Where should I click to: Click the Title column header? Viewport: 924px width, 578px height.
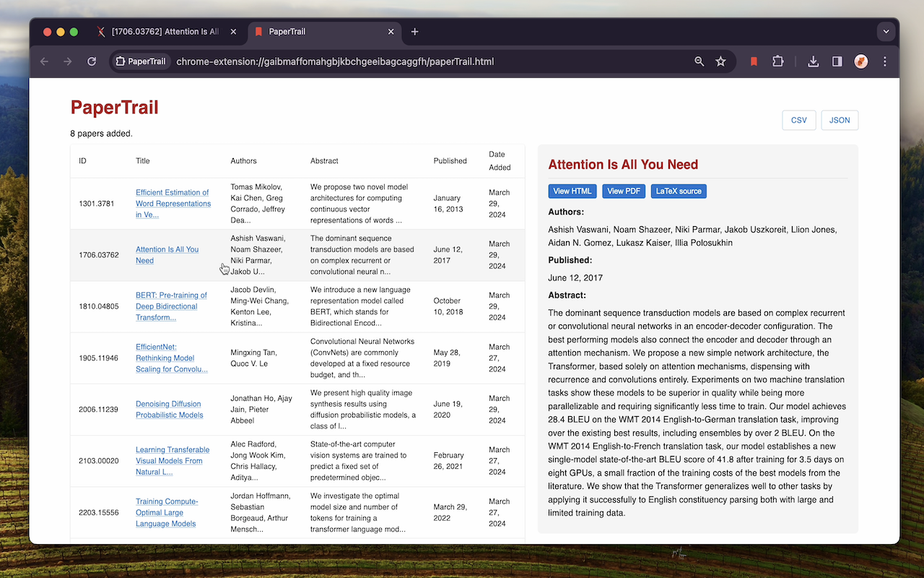pos(143,161)
